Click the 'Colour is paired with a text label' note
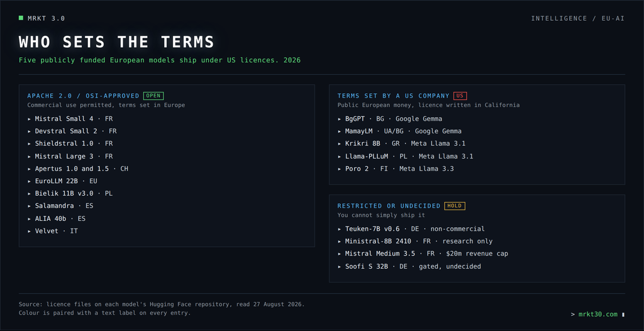The width and height of the screenshot is (644, 331). point(105,313)
